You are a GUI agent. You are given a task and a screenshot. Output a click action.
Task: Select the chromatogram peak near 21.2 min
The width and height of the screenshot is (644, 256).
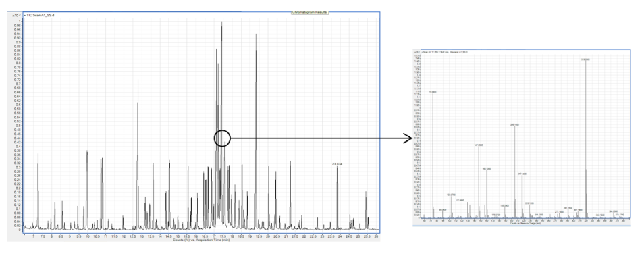pyautogui.click(x=290, y=194)
